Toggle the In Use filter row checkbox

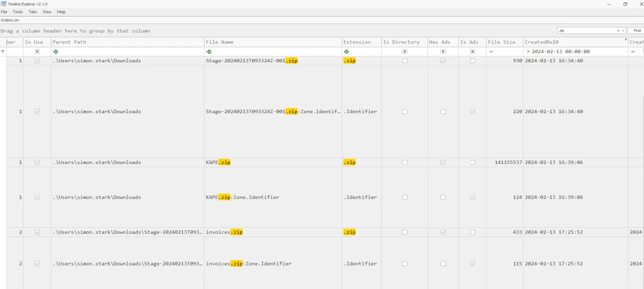click(x=37, y=52)
